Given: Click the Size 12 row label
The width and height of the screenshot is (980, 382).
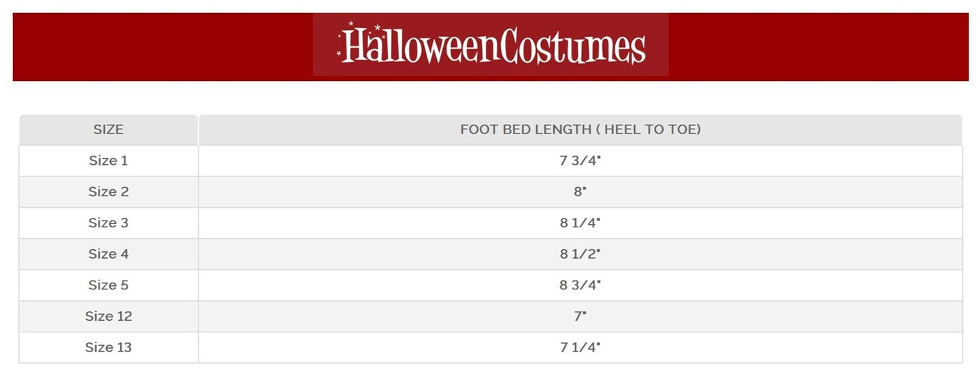Looking at the screenshot, I should click(x=108, y=317).
